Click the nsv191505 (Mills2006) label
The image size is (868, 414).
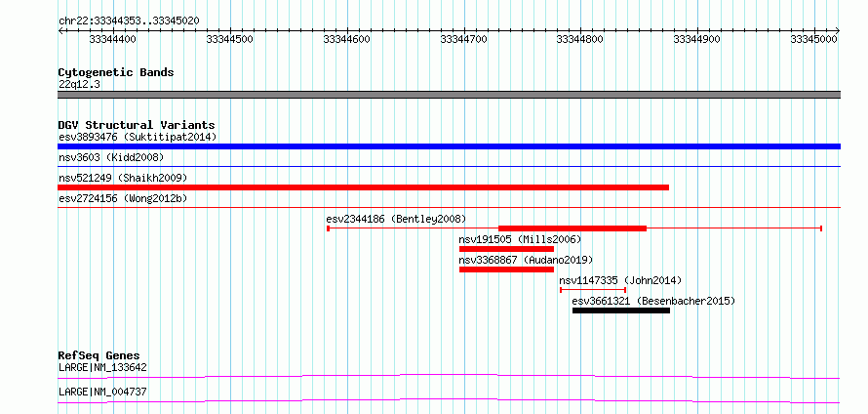tap(521, 239)
